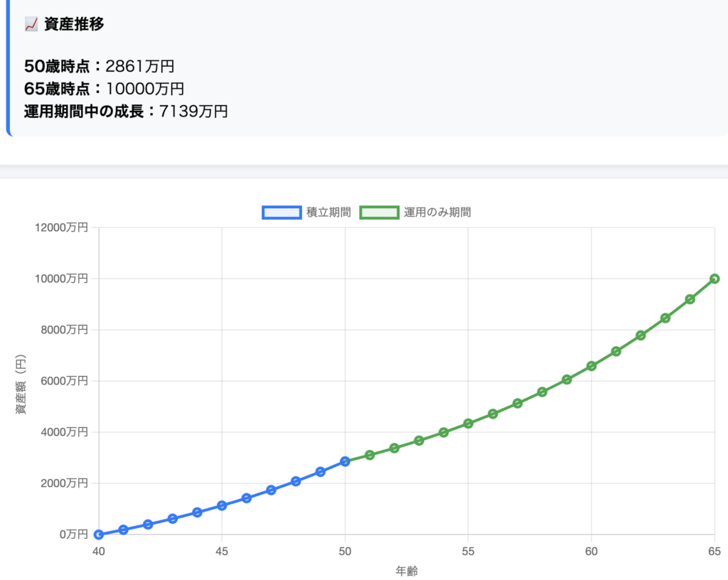This screenshot has width=728, height=580.
Task: Select the blue data point at age 45
Action: click(222, 505)
